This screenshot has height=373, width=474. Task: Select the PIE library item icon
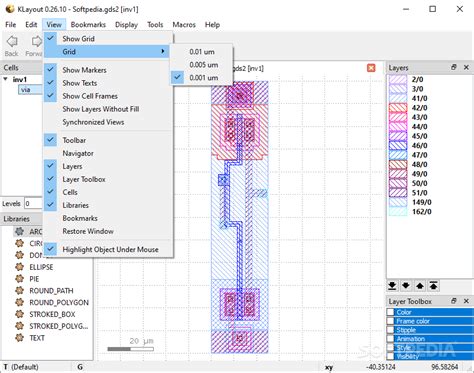[x=20, y=279]
